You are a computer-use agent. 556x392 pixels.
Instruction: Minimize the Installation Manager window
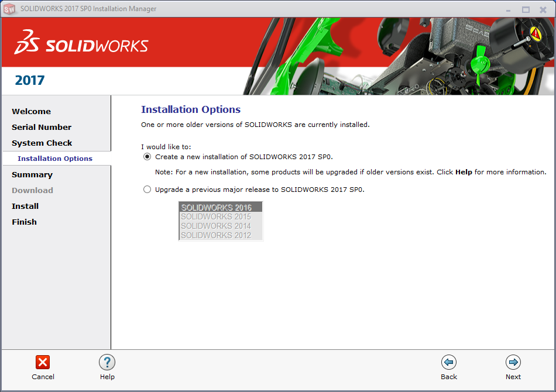tap(509, 10)
